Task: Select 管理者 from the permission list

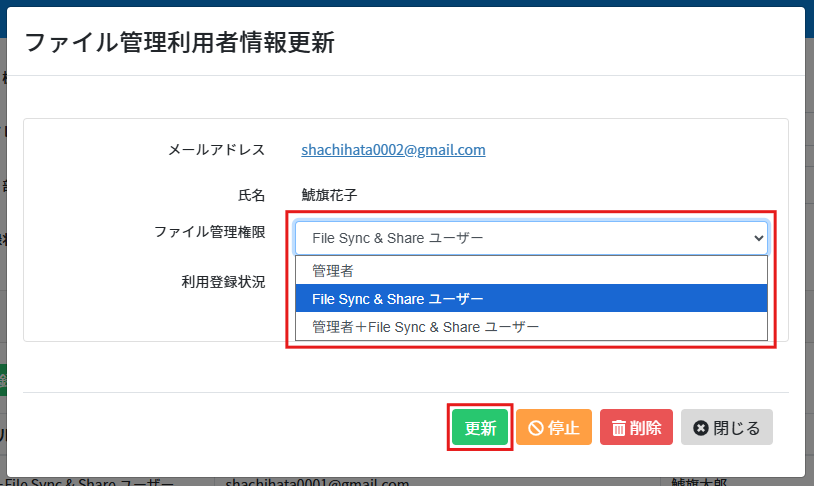Action: coord(332,270)
